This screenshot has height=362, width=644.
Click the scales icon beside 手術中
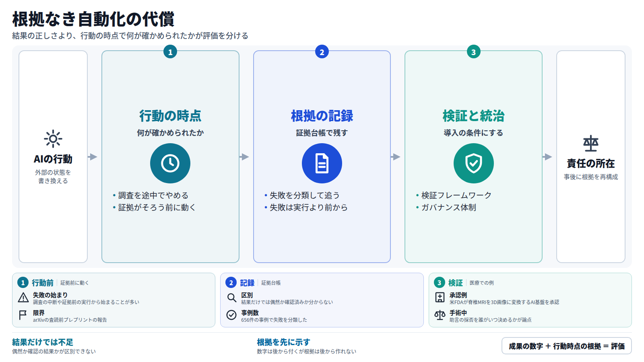pyautogui.click(x=440, y=315)
